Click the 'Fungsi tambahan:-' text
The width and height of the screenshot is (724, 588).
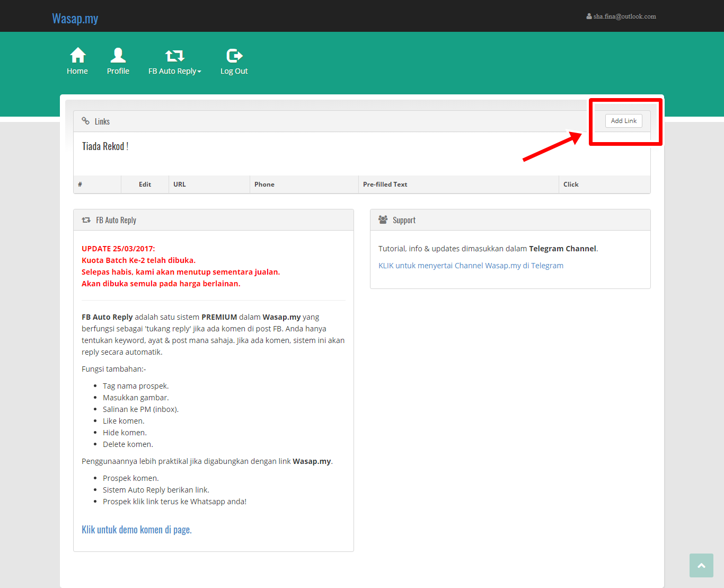click(114, 369)
